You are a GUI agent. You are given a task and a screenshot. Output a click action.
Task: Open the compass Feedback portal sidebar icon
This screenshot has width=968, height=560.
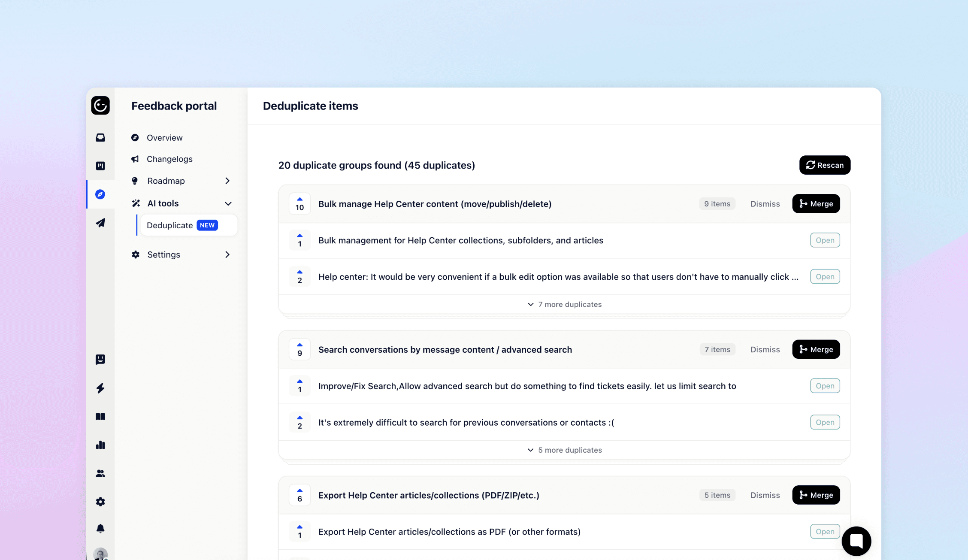pyautogui.click(x=100, y=194)
